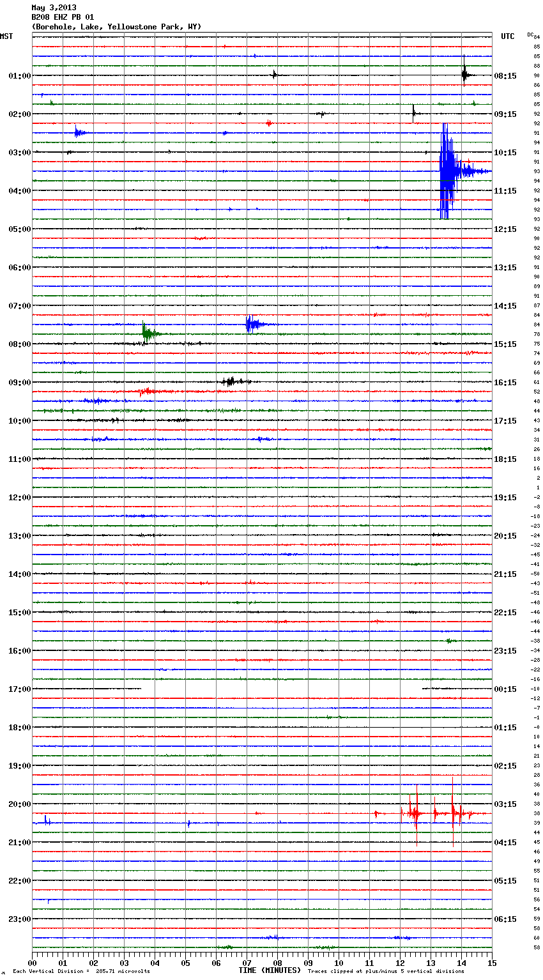Select the 19:00 MST hour label

point(20,765)
